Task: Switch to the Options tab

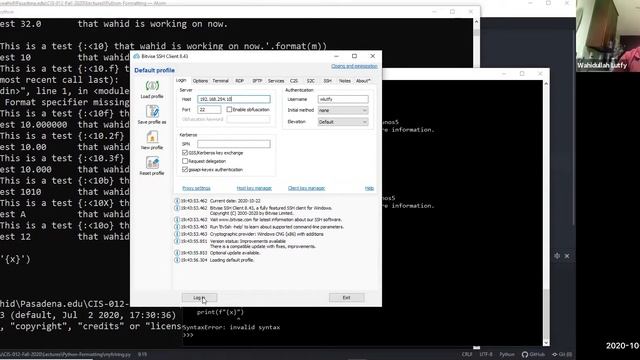Action: pos(200,81)
